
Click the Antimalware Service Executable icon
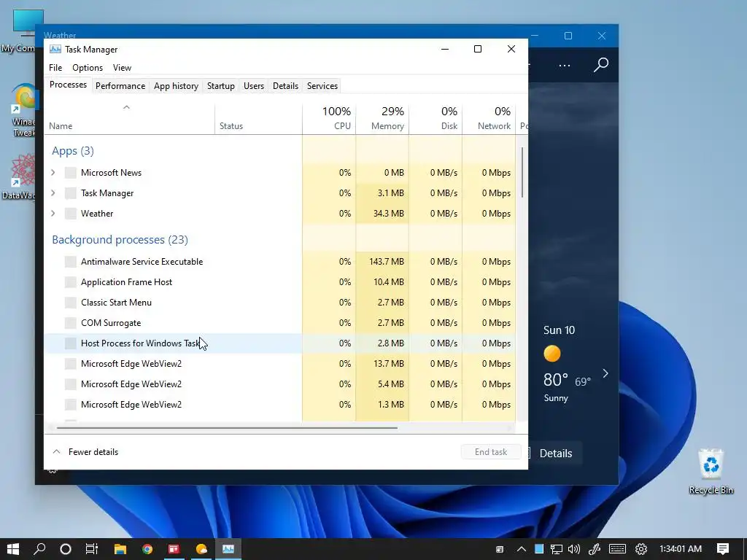pyautogui.click(x=71, y=262)
